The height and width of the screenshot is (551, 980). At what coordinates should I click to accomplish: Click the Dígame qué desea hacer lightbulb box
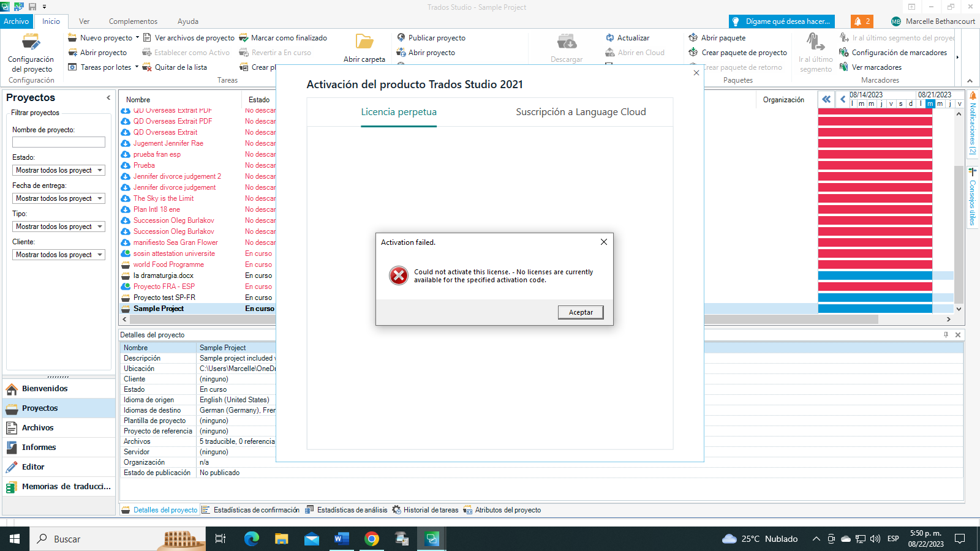[x=782, y=21]
